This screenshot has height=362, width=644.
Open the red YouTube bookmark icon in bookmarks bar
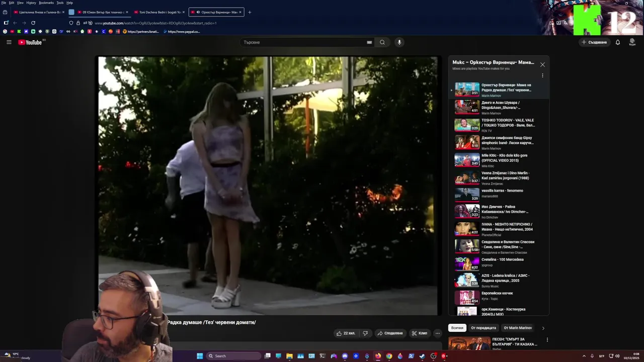click(12, 32)
